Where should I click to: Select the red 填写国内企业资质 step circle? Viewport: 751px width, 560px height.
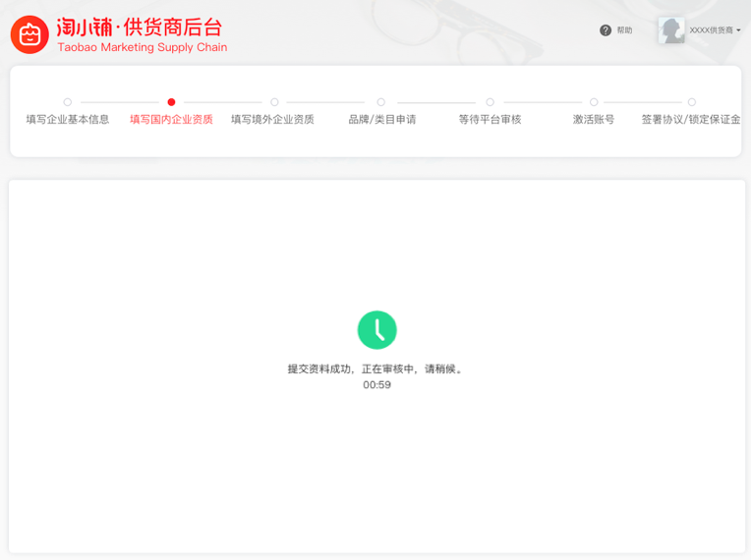pyautogui.click(x=171, y=102)
